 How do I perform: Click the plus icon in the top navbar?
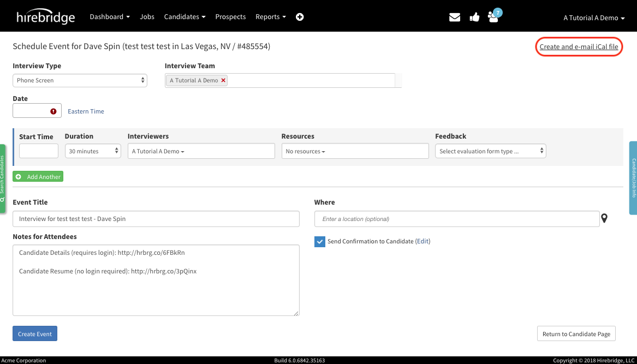point(299,17)
